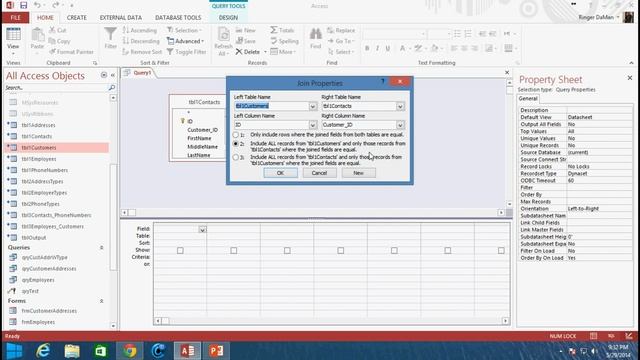Image resolution: width=640 pixels, height=360 pixels.
Task: Open Selection filter dropdown
Action: point(184,30)
